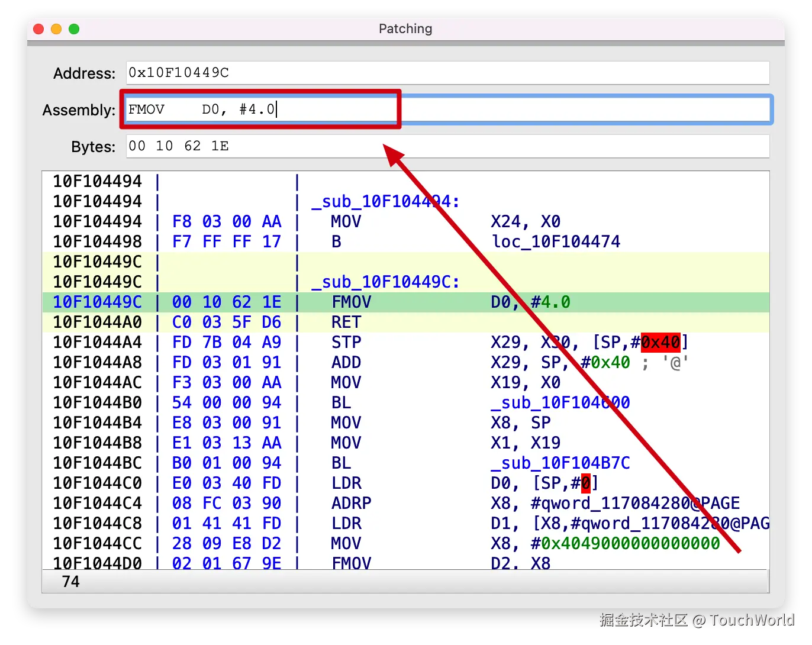Click address 10F1044AC in the listing

click(98, 382)
